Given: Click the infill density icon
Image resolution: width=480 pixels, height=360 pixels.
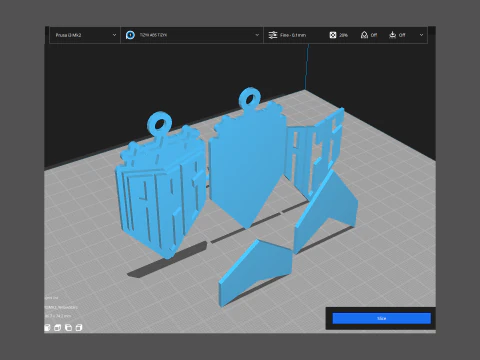Looking at the screenshot, I should click(333, 35).
